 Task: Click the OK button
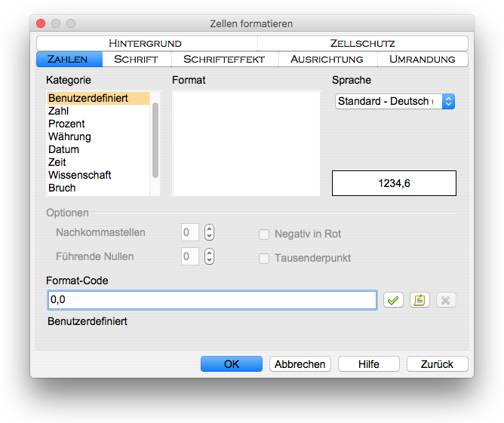pyautogui.click(x=232, y=364)
